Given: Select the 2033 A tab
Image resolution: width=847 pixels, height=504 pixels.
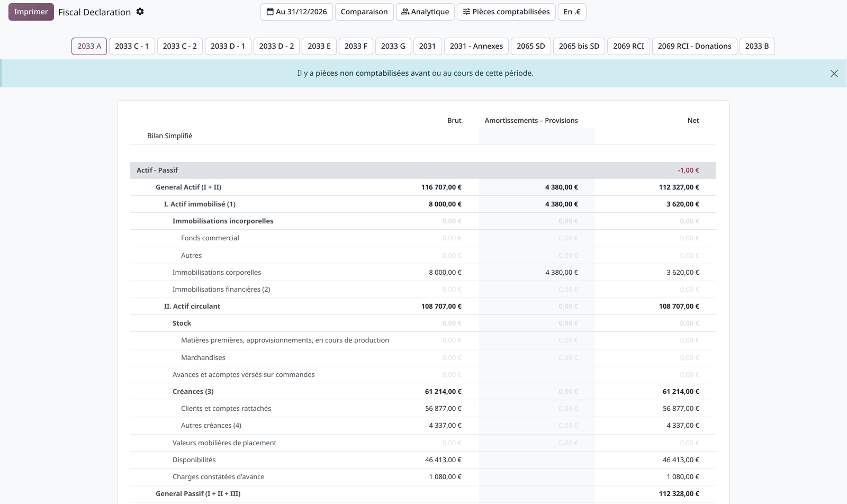Looking at the screenshot, I should 89,46.
